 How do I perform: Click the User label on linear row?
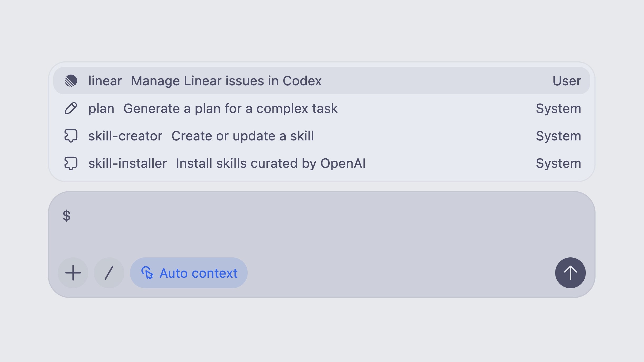pos(567,81)
